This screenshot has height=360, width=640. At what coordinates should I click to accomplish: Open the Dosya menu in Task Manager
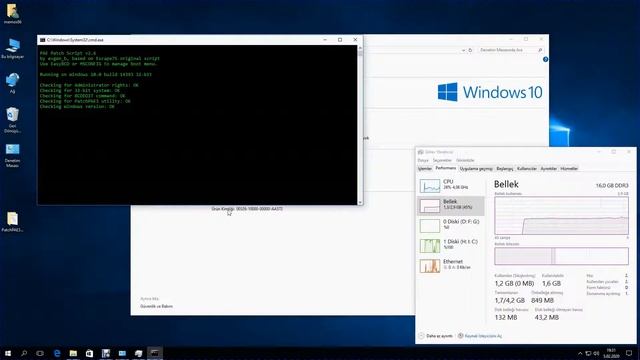423,160
